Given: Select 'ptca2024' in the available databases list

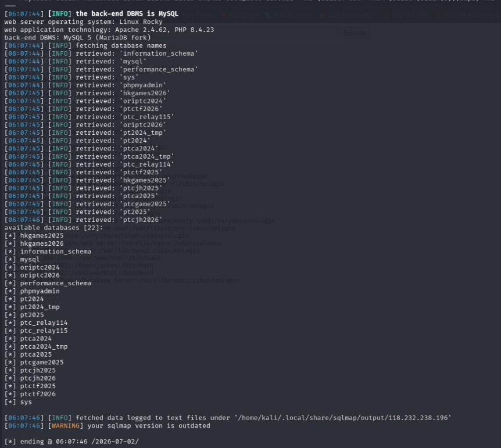Looking at the screenshot, I should (36, 339).
